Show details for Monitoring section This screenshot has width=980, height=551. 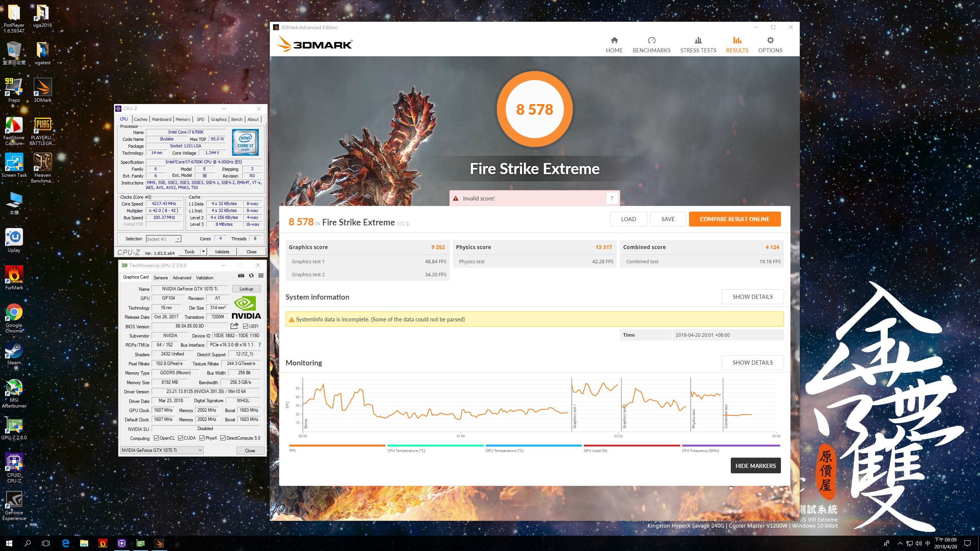click(x=753, y=362)
